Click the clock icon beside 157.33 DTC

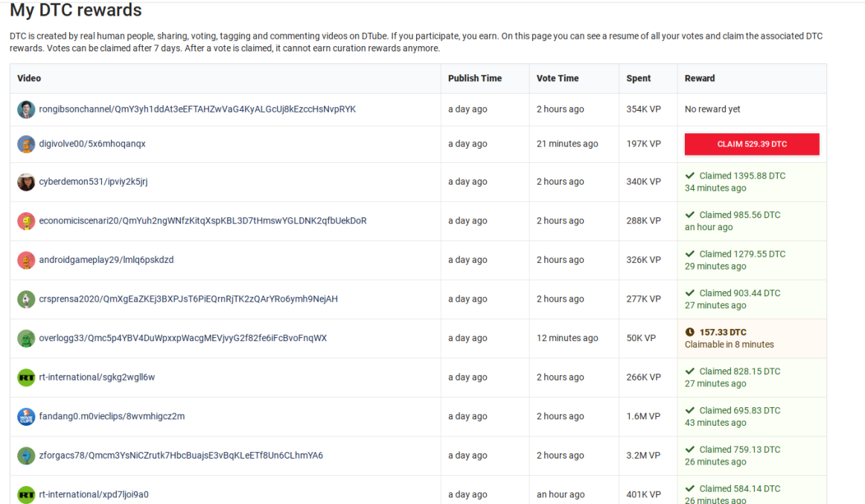689,332
